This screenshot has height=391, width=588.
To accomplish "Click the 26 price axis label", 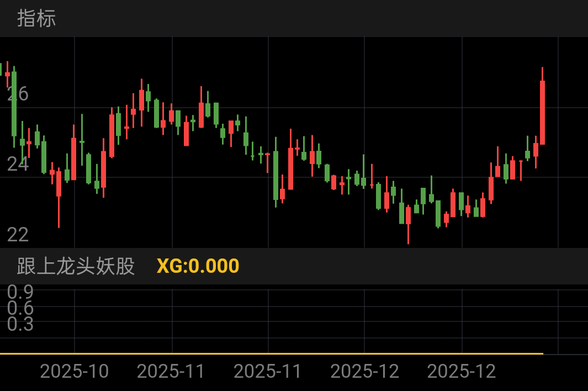I will [x=18, y=94].
